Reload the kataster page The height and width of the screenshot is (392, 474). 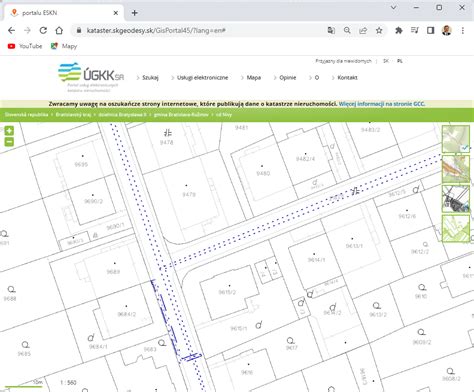(x=43, y=30)
